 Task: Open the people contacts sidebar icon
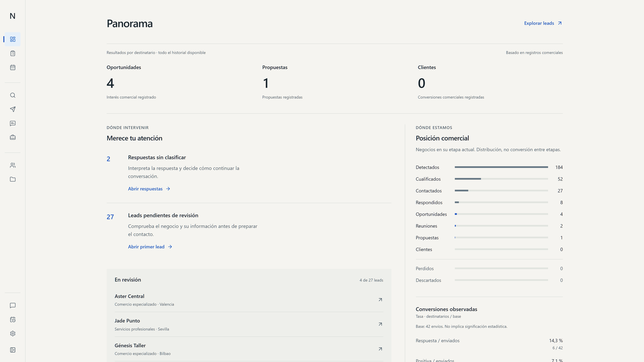coord(13,165)
